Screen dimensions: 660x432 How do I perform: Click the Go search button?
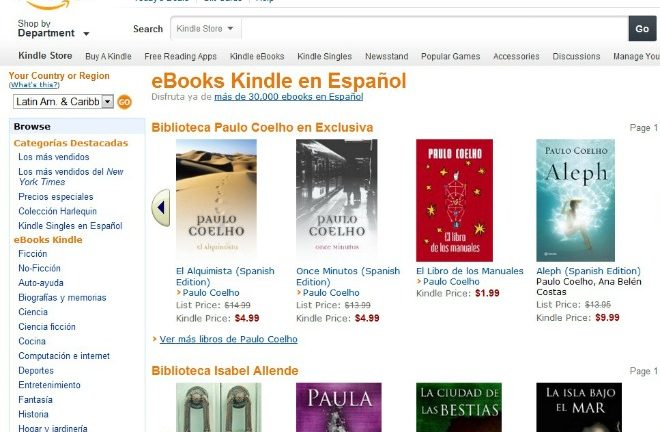pos(642,29)
